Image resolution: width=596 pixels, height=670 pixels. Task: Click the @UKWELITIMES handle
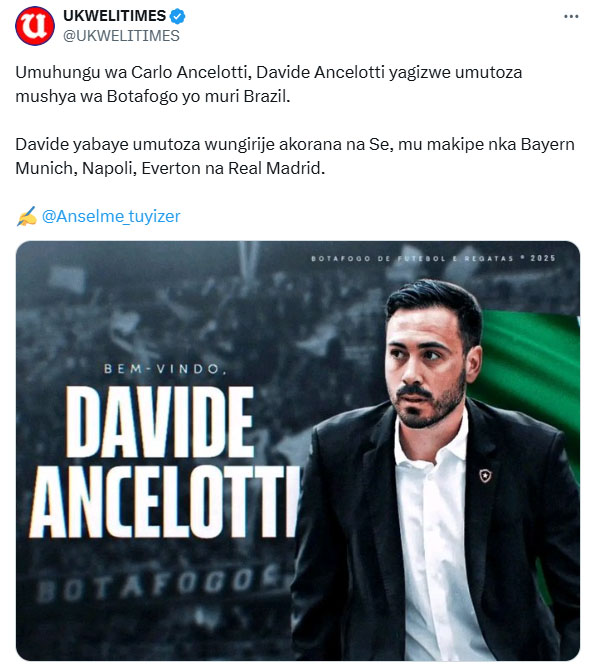(121, 36)
